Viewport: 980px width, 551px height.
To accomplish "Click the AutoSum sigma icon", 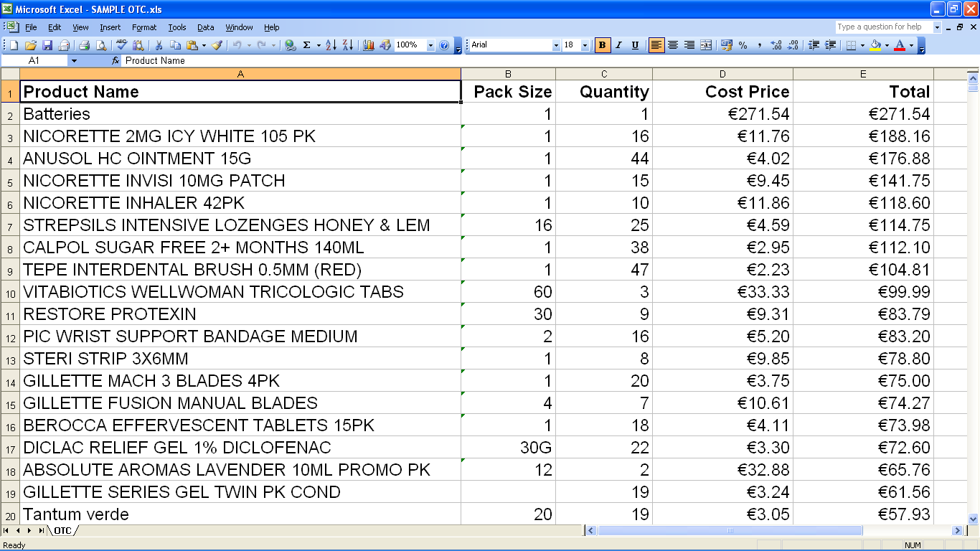I will coord(307,45).
